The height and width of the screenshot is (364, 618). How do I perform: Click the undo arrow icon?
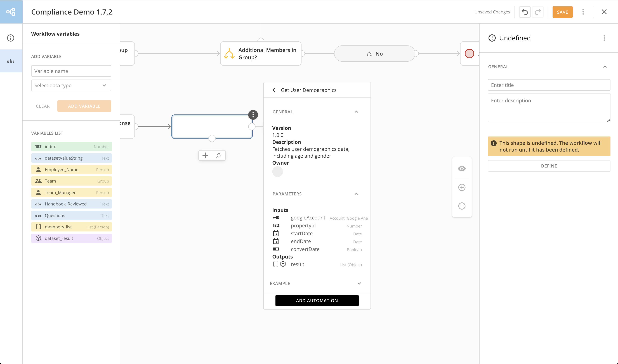[x=525, y=12]
